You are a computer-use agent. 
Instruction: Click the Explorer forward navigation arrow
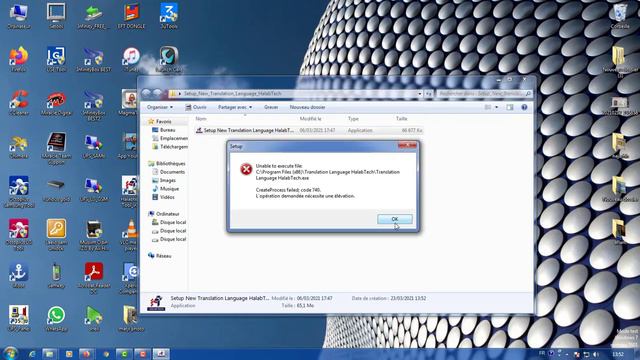tap(157, 93)
